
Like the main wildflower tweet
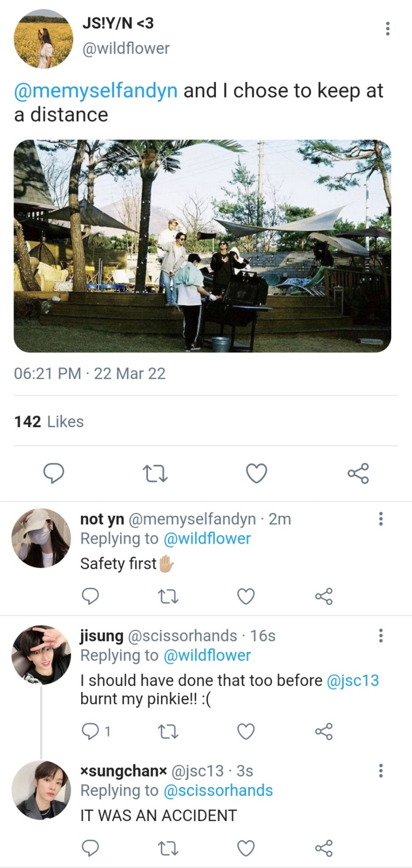257,473
